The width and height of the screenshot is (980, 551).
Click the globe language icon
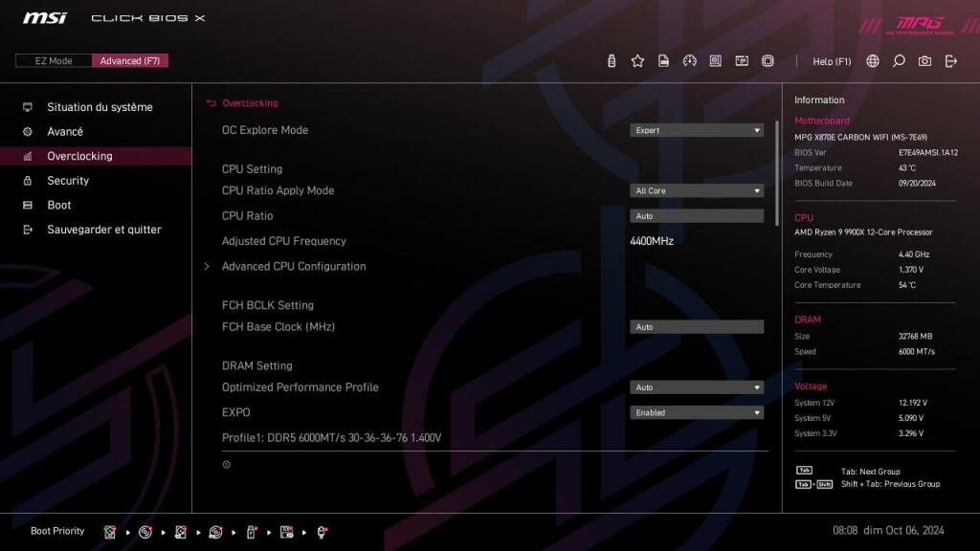(x=871, y=60)
